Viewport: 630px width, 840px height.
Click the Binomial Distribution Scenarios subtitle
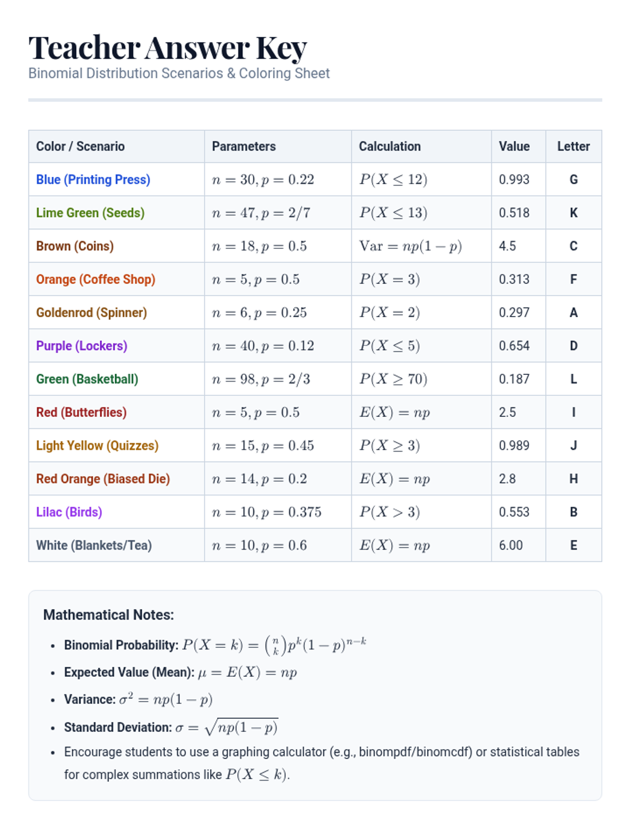pos(179,73)
